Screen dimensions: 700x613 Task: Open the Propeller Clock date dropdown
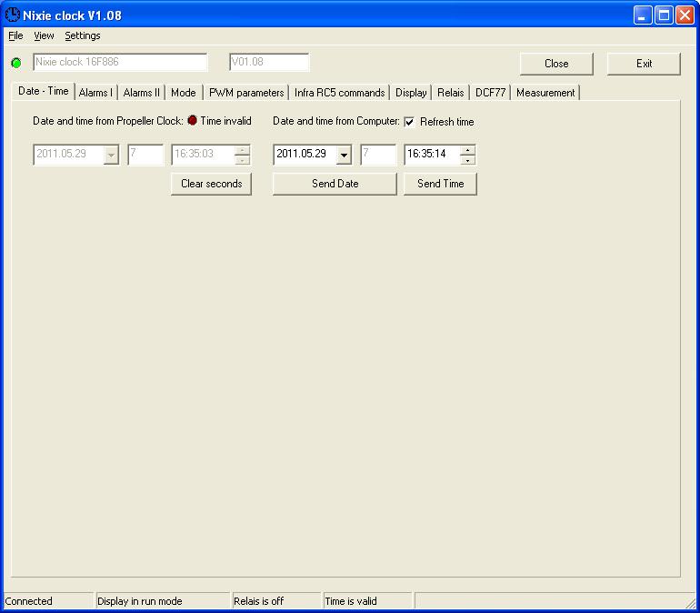click(111, 155)
